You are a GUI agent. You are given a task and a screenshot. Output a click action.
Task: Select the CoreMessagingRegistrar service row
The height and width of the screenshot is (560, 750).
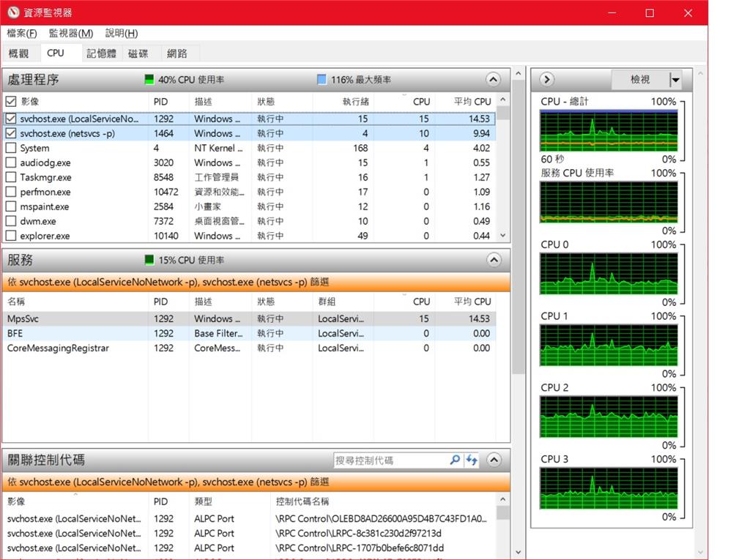click(249, 348)
